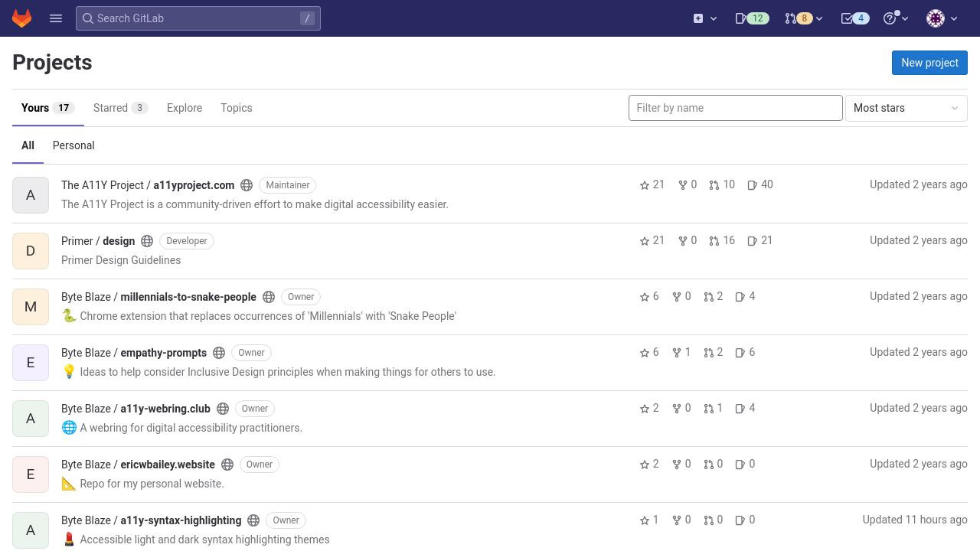980x551 pixels.
Task: Click the globe icon beside a11y-syntax-highlighting
Action: click(x=253, y=520)
